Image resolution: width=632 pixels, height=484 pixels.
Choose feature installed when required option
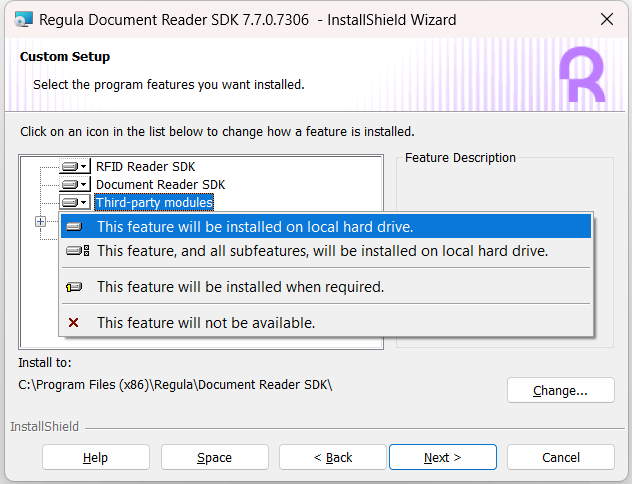(x=326, y=287)
